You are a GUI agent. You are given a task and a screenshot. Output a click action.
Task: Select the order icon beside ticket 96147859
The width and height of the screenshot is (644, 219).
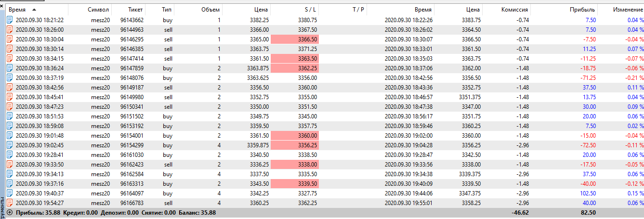[10, 68]
